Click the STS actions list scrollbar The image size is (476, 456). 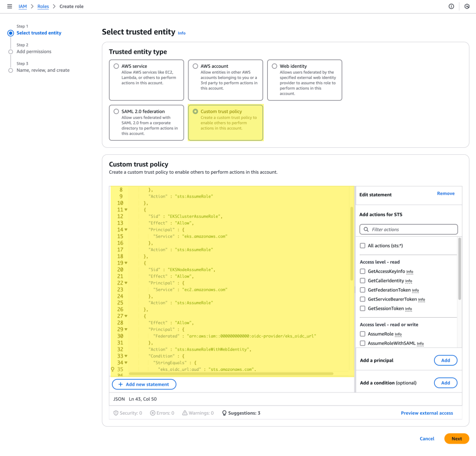[x=460, y=269]
